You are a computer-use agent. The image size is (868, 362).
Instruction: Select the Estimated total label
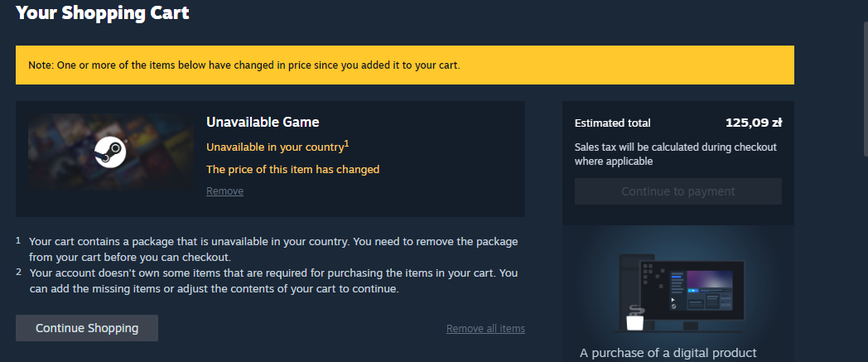click(x=612, y=123)
